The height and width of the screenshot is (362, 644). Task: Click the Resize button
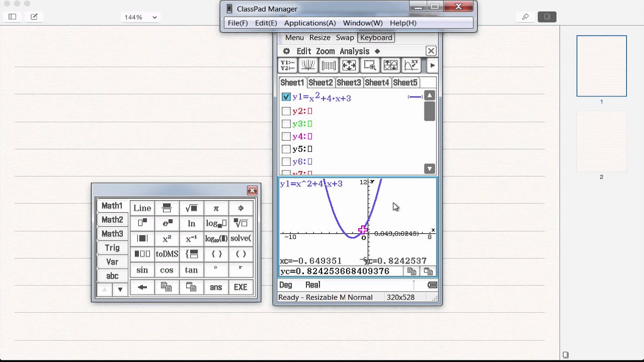319,38
